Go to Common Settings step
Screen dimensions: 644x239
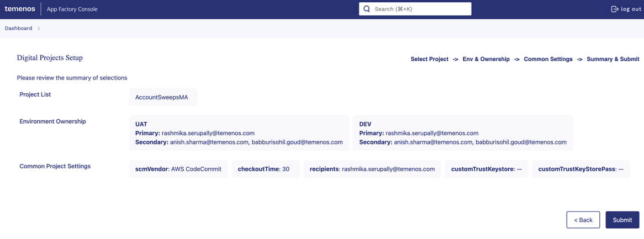click(x=548, y=59)
